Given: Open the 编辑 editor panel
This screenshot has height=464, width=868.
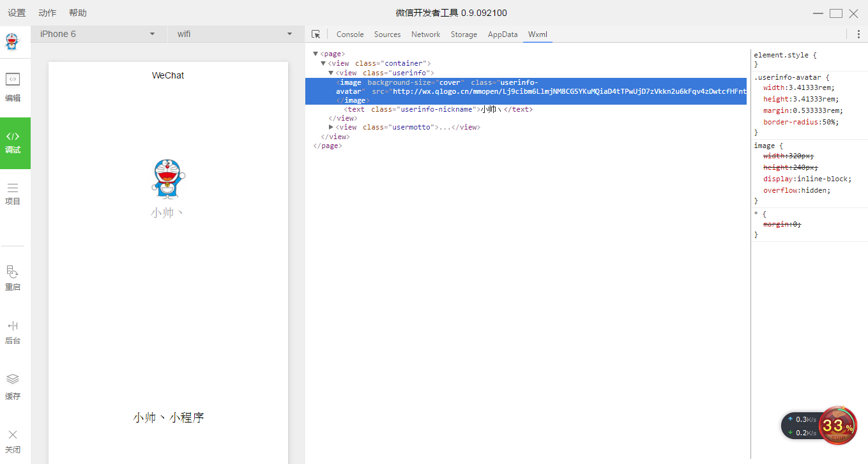Looking at the screenshot, I should [13, 87].
